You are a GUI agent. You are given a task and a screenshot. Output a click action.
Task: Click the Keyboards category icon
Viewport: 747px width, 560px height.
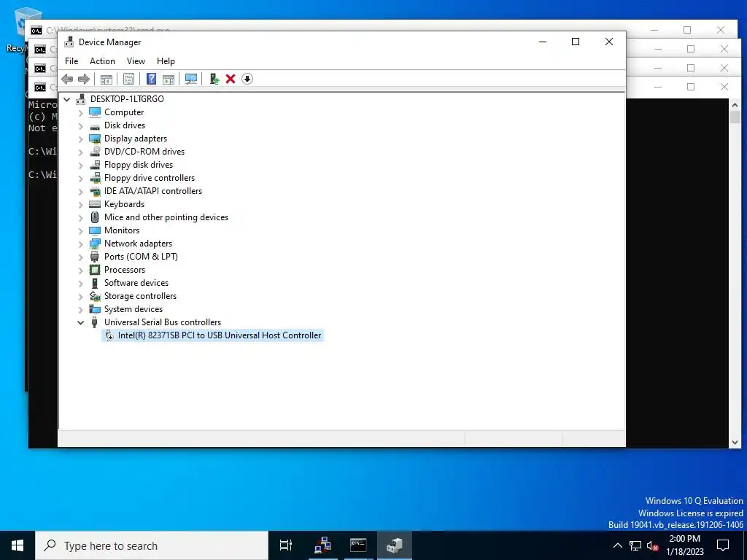click(95, 204)
